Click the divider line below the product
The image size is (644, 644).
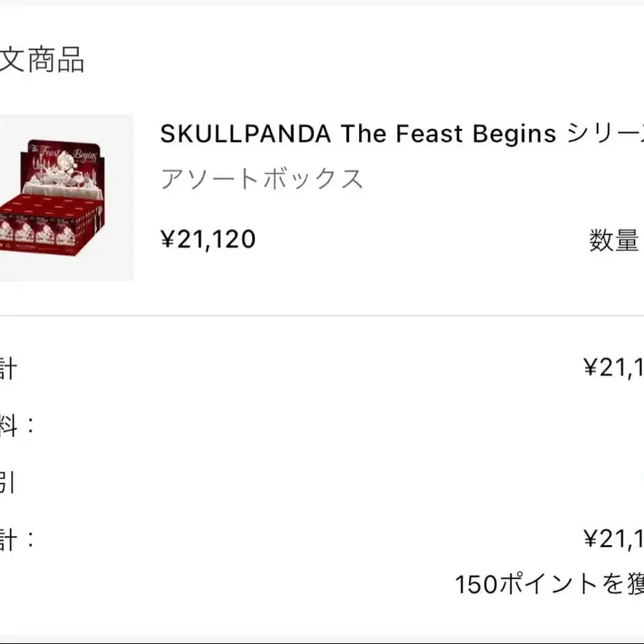pyautogui.click(x=322, y=316)
